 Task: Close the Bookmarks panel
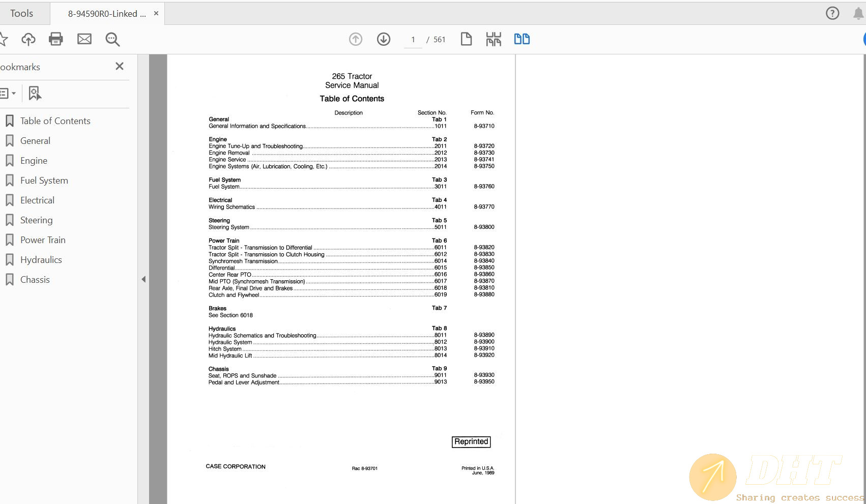coord(120,66)
